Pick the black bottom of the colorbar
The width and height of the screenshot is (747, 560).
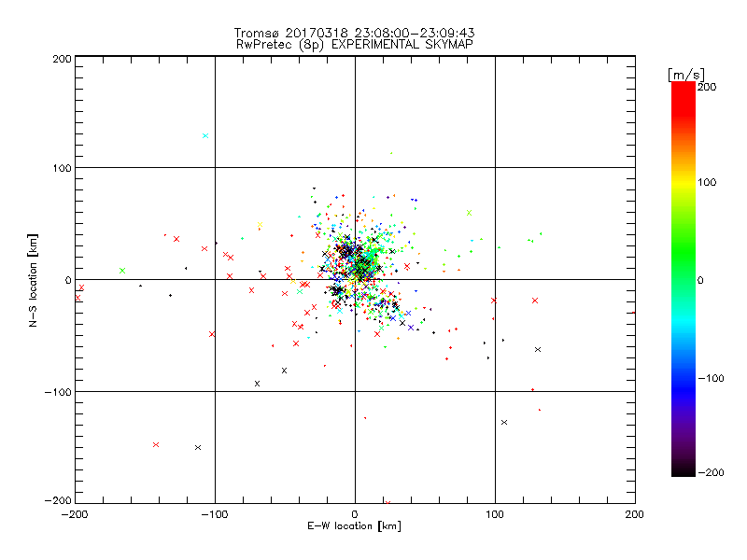684,469
